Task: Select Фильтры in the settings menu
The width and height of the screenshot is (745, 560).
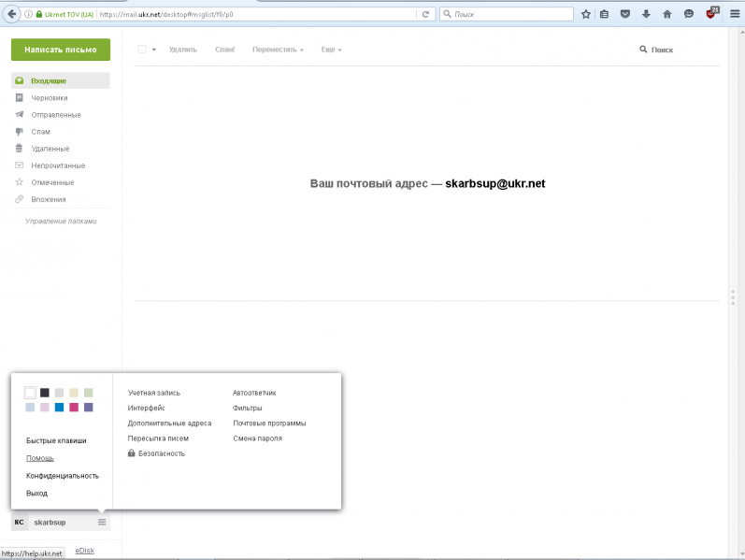Action: 247,408
